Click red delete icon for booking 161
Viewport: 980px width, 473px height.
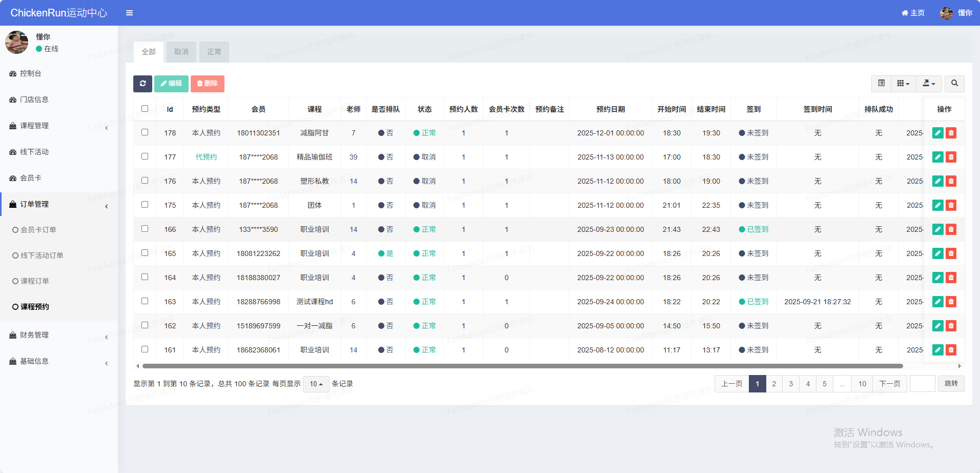pos(951,350)
